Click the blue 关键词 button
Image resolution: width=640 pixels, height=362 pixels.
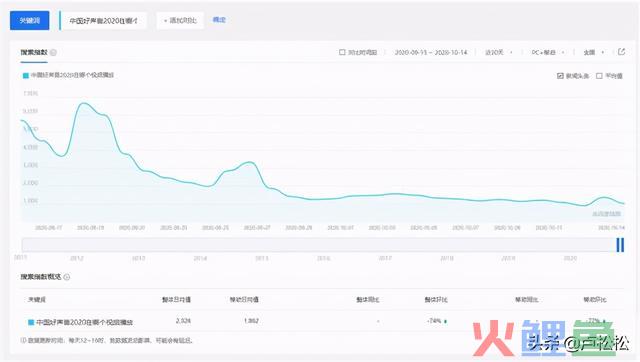(x=29, y=20)
